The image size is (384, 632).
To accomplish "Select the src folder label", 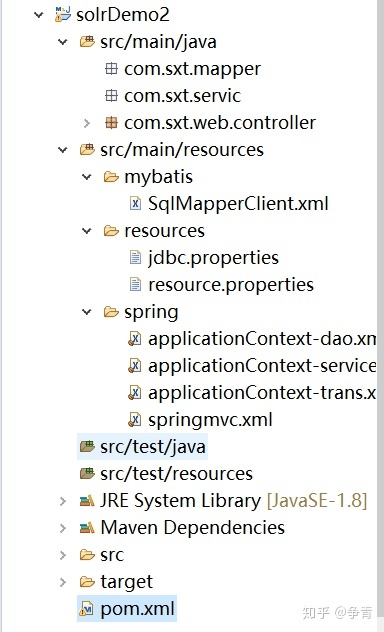I will (112, 555).
